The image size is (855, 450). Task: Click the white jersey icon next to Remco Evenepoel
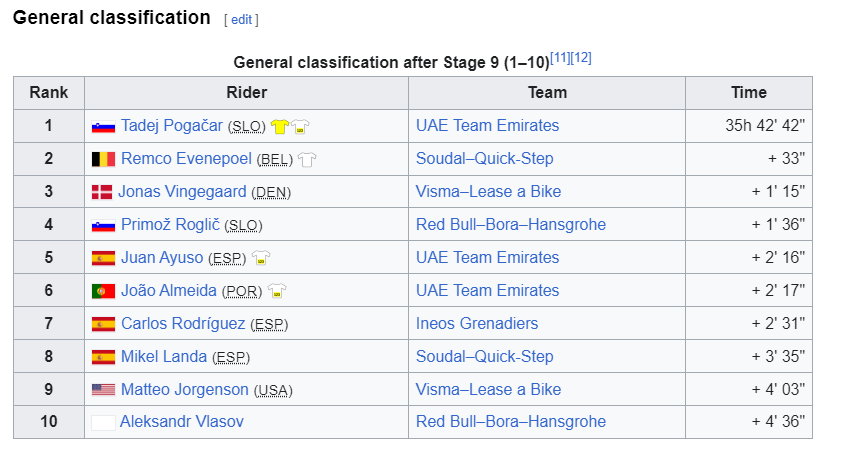tap(307, 159)
